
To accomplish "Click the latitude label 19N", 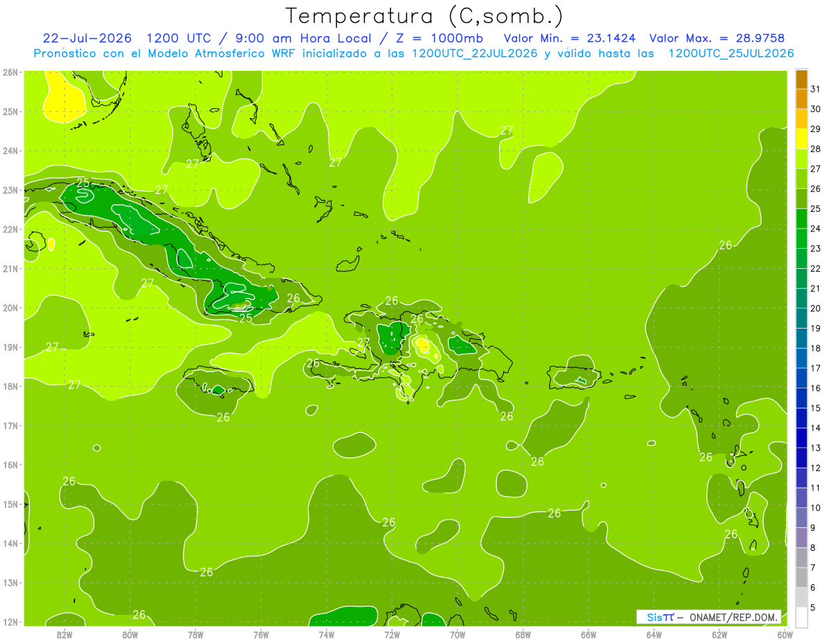I will click(x=10, y=347).
